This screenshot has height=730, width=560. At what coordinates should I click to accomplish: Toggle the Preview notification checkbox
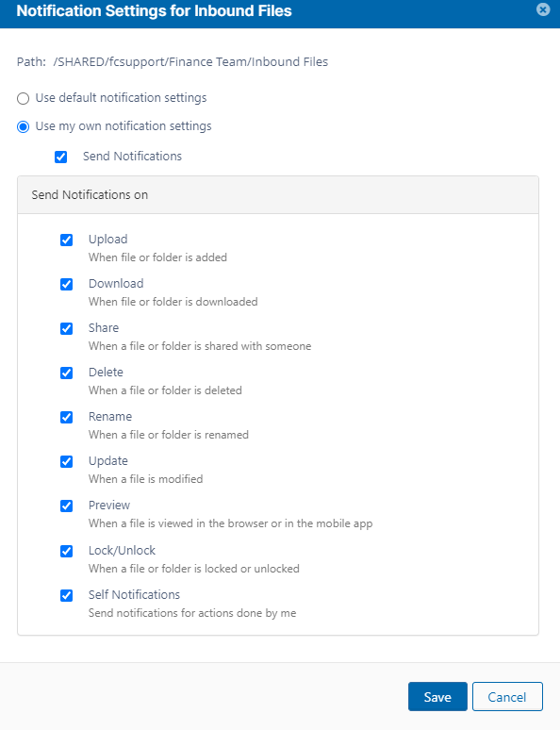pos(67,506)
